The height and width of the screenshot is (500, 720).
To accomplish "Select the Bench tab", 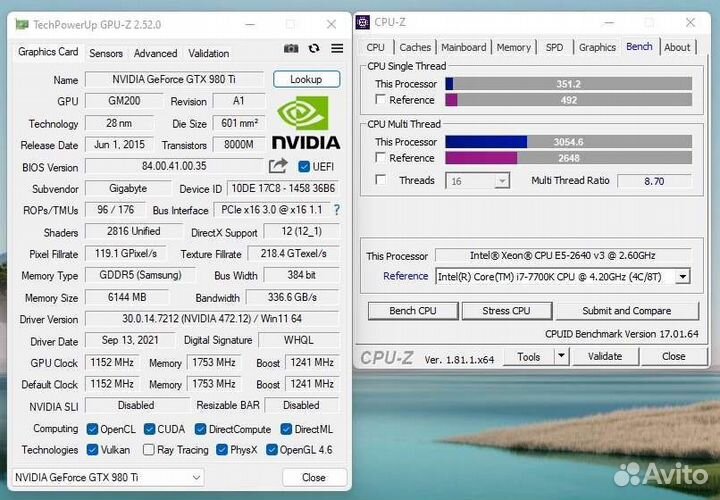I will pyautogui.click(x=639, y=46).
